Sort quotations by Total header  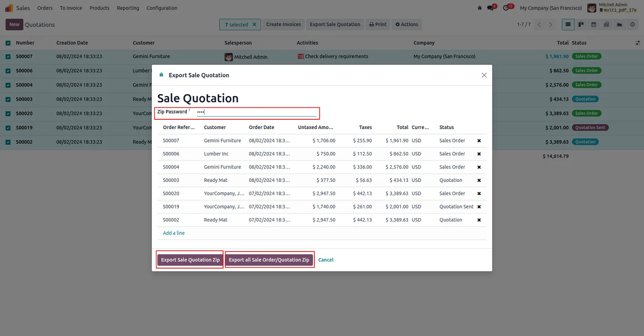(x=563, y=43)
